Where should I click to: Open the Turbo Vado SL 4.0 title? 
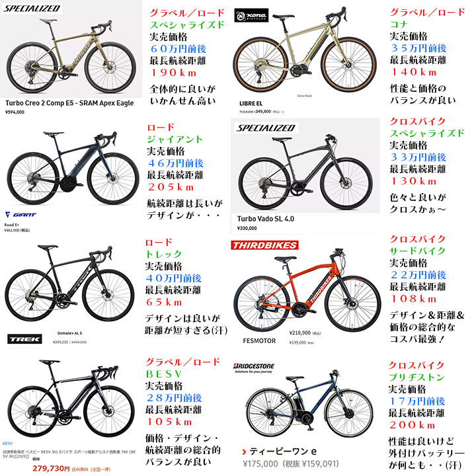[x=265, y=219]
